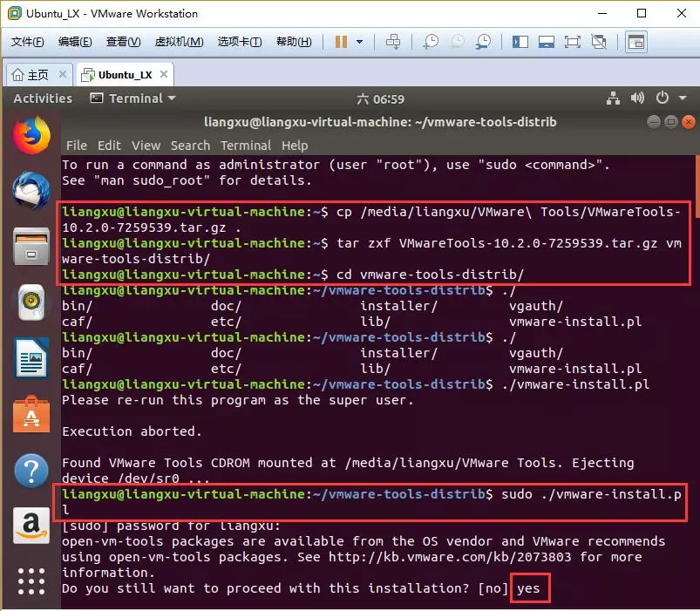Show the applications grid
Image resolution: width=700 pixels, height=611 pixels.
[31, 581]
